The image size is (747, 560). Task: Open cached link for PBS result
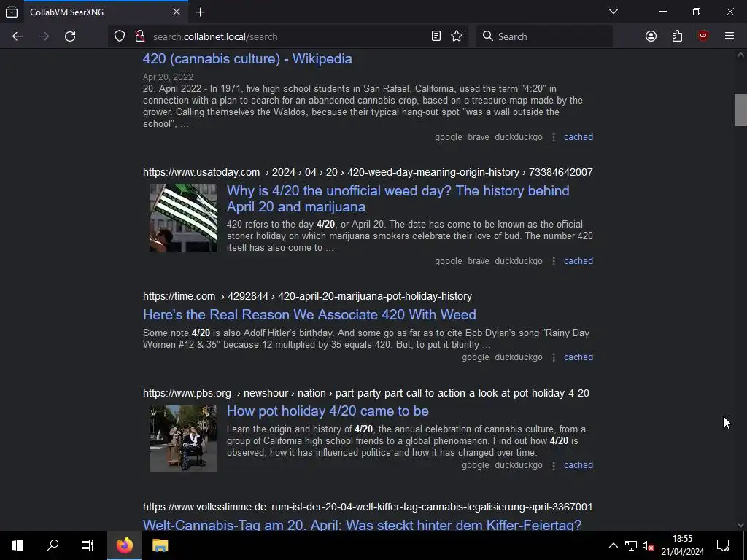[578, 465]
